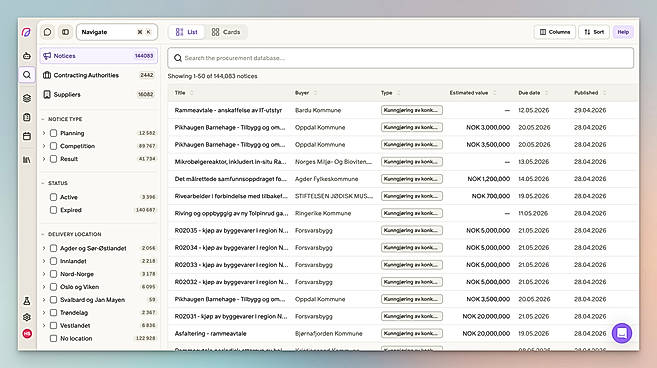The height and width of the screenshot is (368, 657).
Task: Check the Innlandet location checkbox
Action: coord(53,261)
